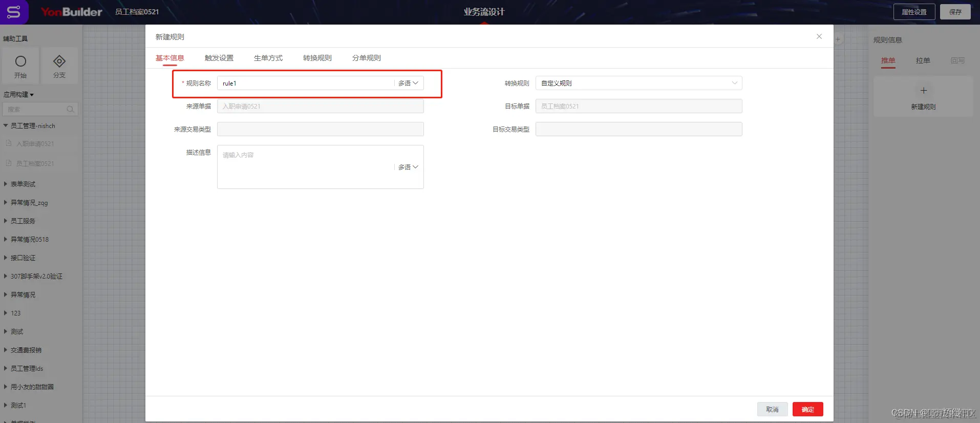
Task: Click the 描述信息 text area
Action: pyautogui.click(x=321, y=167)
